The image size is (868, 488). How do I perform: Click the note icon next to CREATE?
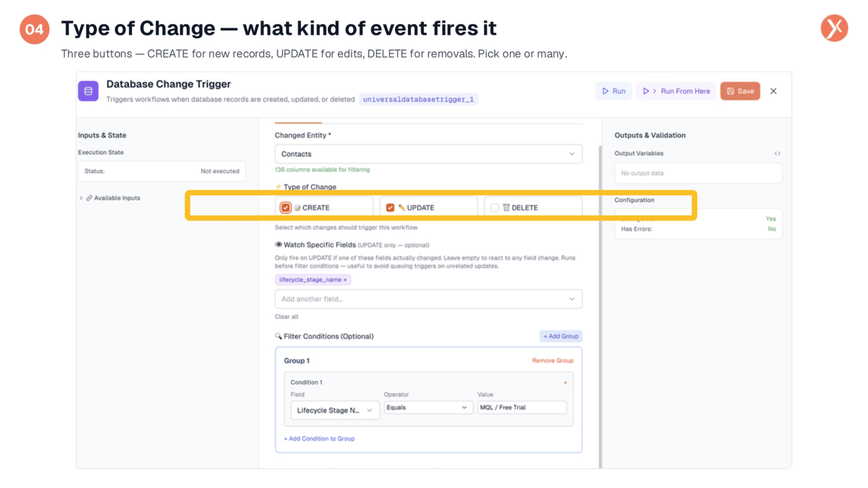(297, 207)
